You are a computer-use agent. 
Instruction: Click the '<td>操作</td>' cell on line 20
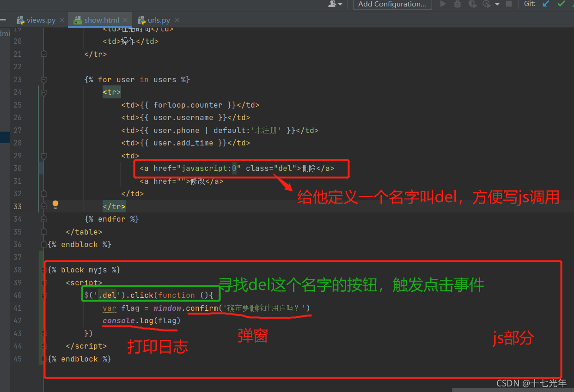131,42
